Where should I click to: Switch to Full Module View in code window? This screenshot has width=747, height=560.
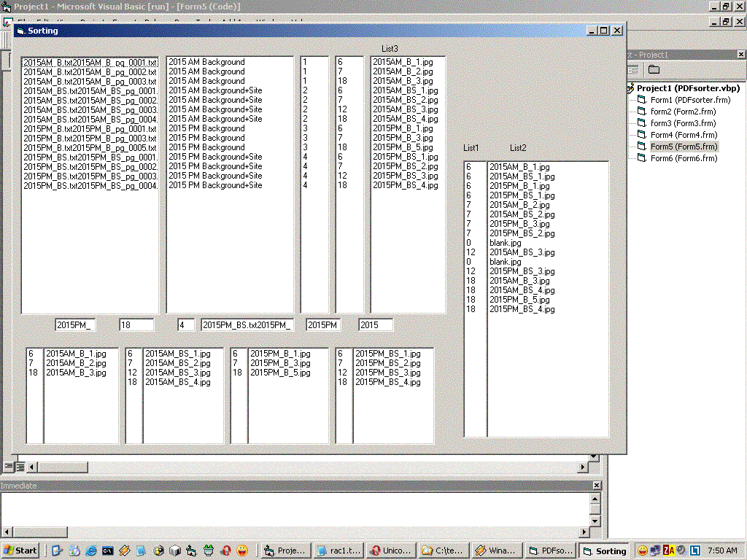point(20,467)
